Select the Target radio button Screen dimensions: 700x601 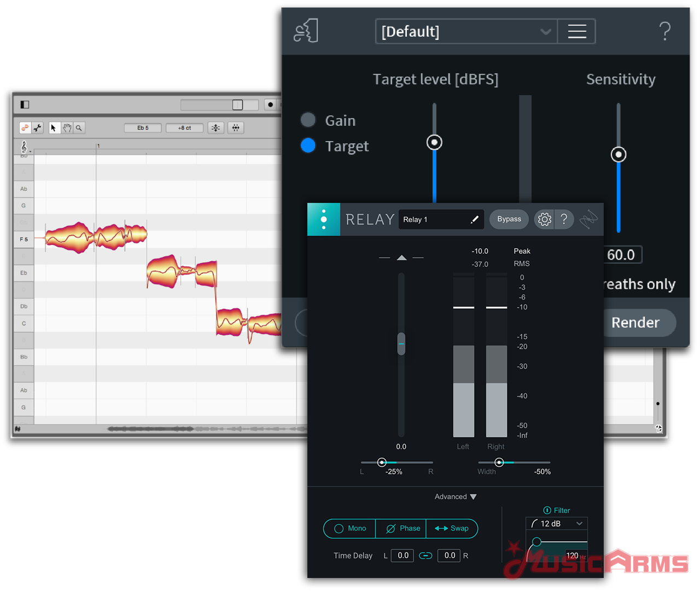coord(308,145)
